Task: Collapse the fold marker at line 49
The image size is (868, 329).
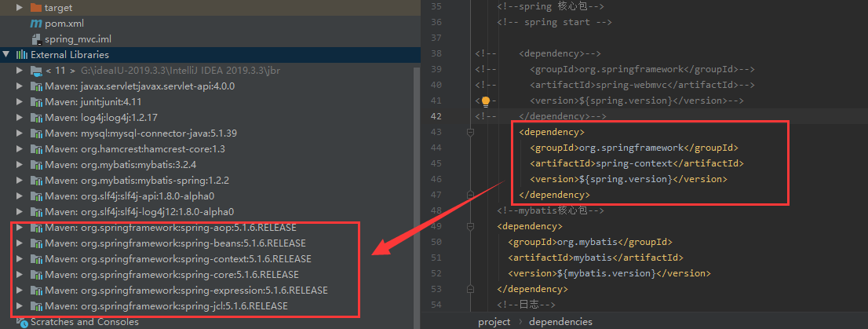Action: pos(470,226)
